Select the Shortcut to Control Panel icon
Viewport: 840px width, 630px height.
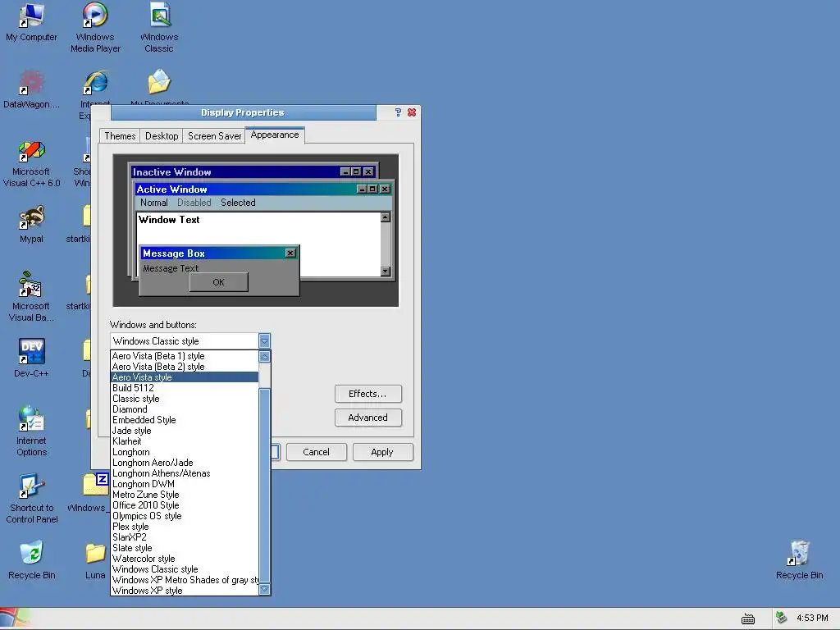pyautogui.click(x=31, y=499)
